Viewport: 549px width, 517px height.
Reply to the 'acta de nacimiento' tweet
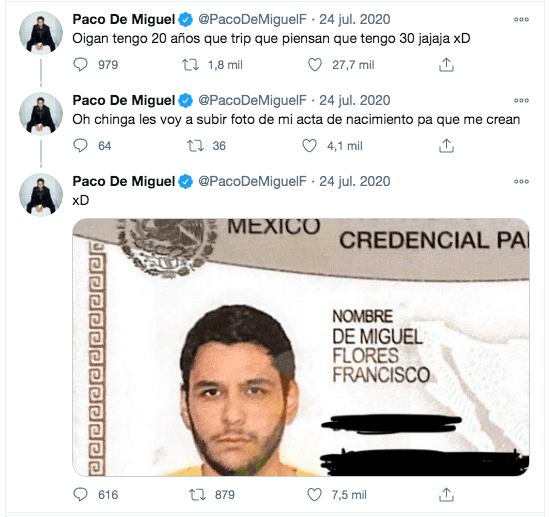(80, 145)
